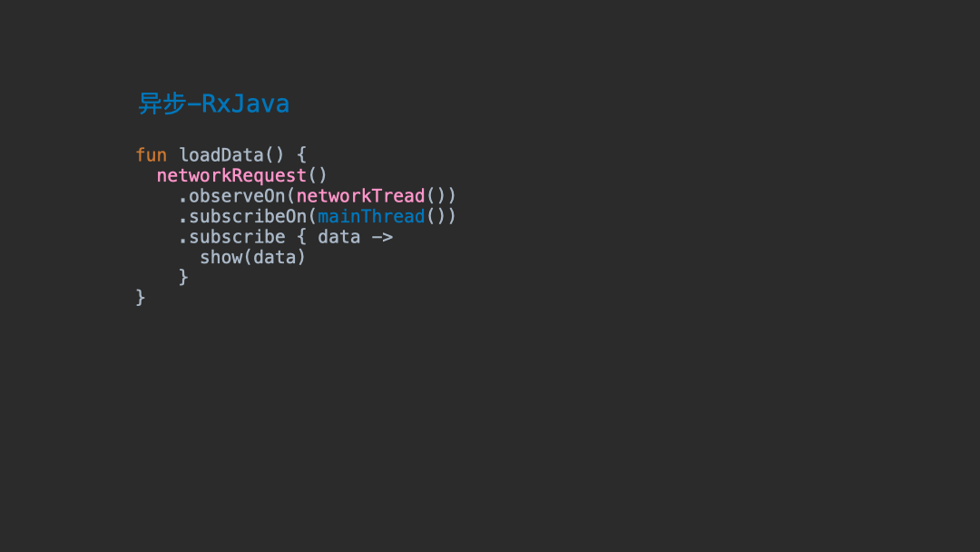Click the parentheses after networkRequest
Screen dimensions: 980x552
pyautogui.click(x=318, y=175)
